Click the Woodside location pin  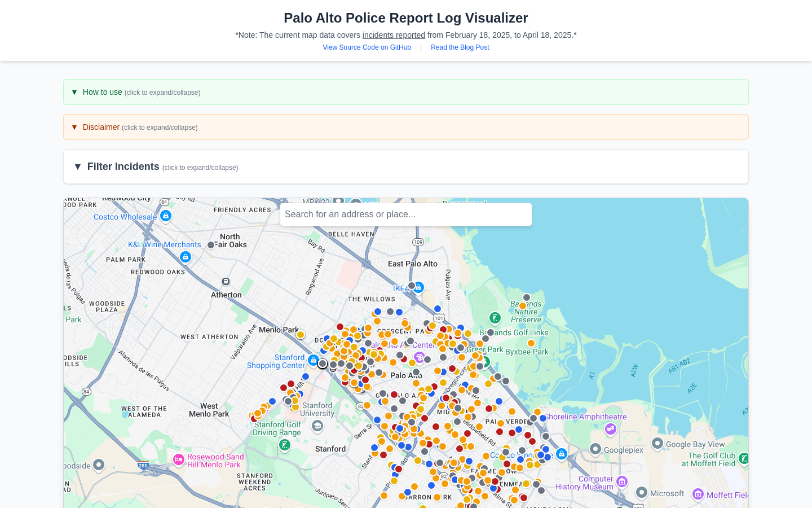tap(99, 465)
